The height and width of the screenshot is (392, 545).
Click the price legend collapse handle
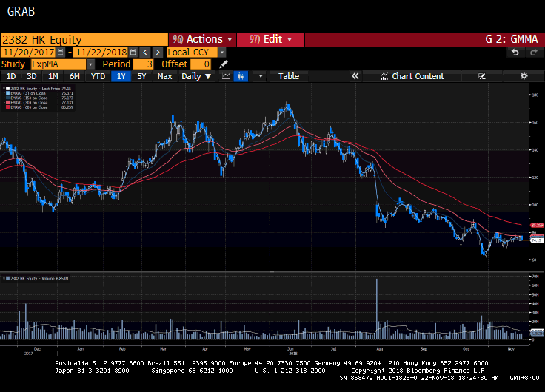click(4, 89)
